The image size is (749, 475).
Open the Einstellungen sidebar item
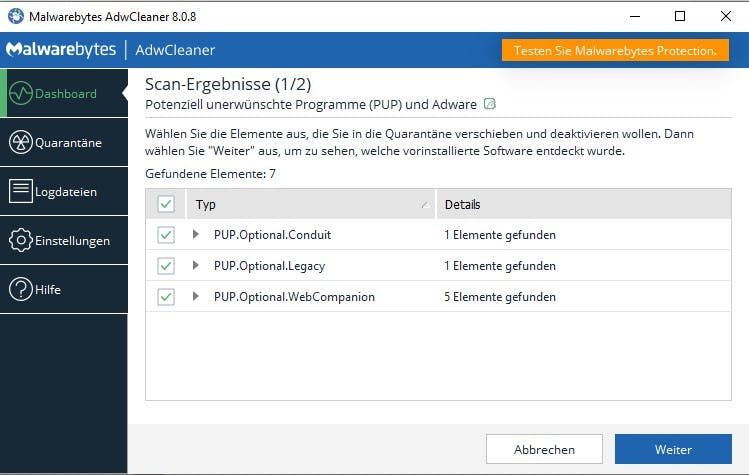[x=64, y=240]
